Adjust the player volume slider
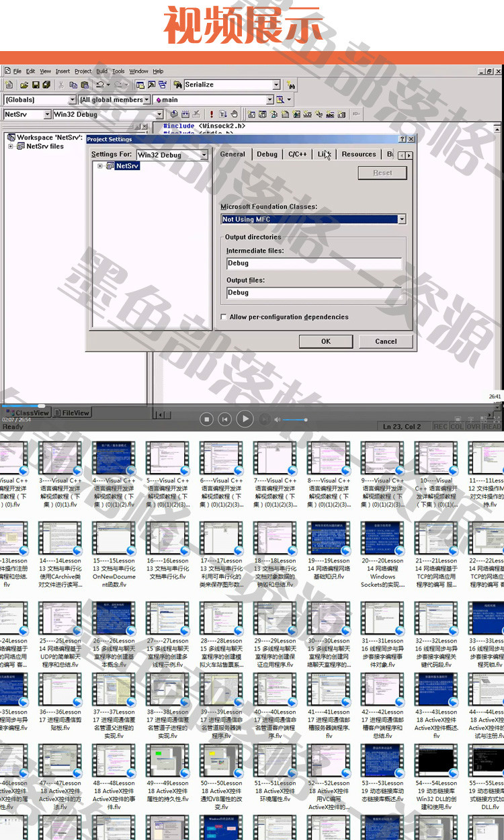This screenshot has width=504, height=840. pyautogui.click(x=295, y=419)
